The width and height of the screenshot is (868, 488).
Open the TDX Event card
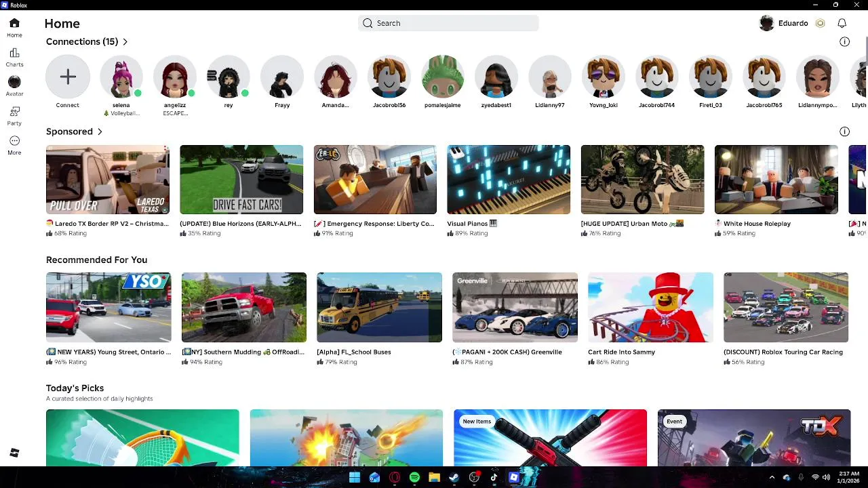754,438
